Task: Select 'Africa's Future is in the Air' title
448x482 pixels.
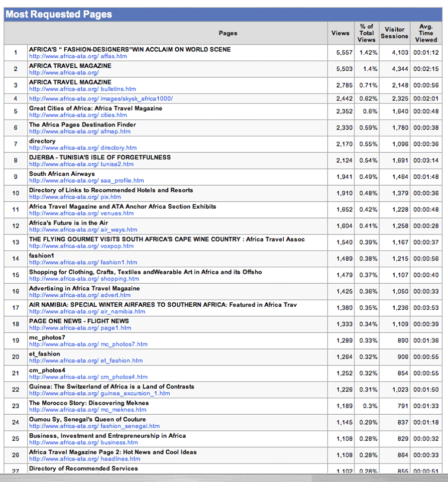Action: [x=69, y=223]
